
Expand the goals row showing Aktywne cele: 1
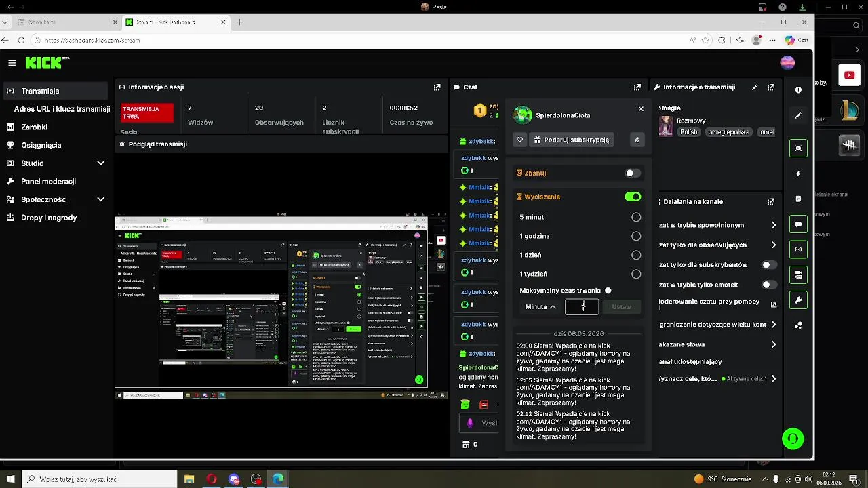[x=774, y=379]
